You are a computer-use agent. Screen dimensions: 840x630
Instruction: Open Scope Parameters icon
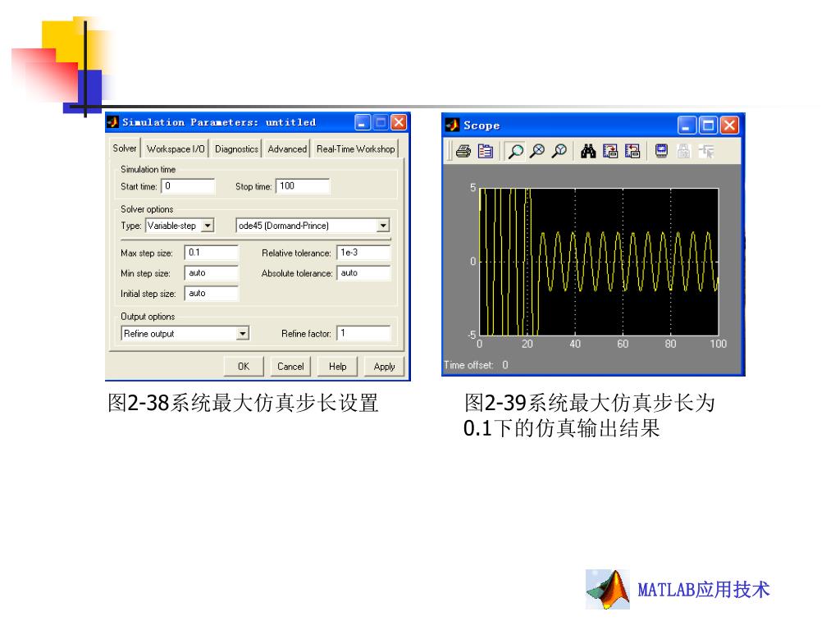pyautogui.click(x=486, y=152)
